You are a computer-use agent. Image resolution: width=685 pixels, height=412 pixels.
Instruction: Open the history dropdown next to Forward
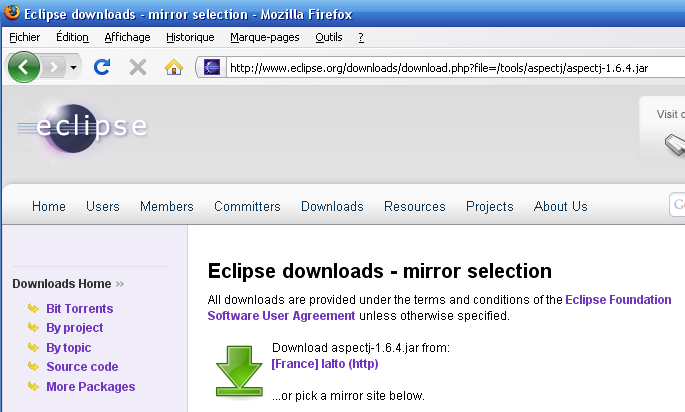click(74, 67)
